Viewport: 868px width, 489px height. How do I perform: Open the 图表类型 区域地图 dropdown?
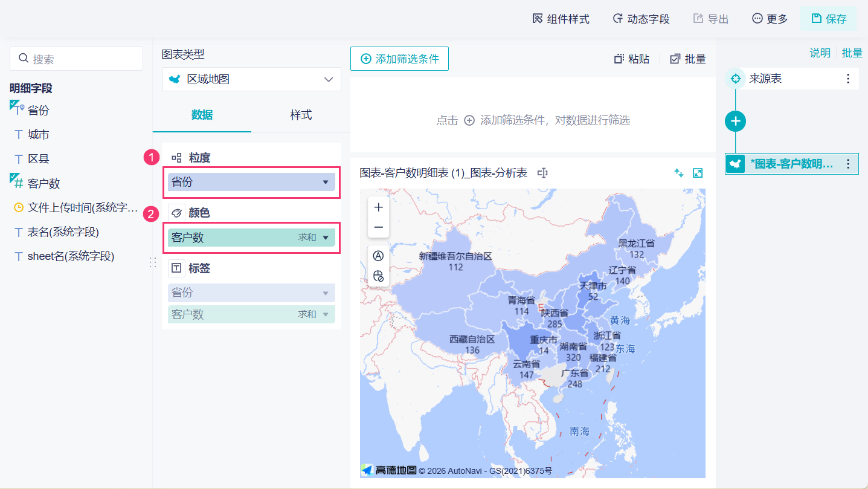[251, 79]
